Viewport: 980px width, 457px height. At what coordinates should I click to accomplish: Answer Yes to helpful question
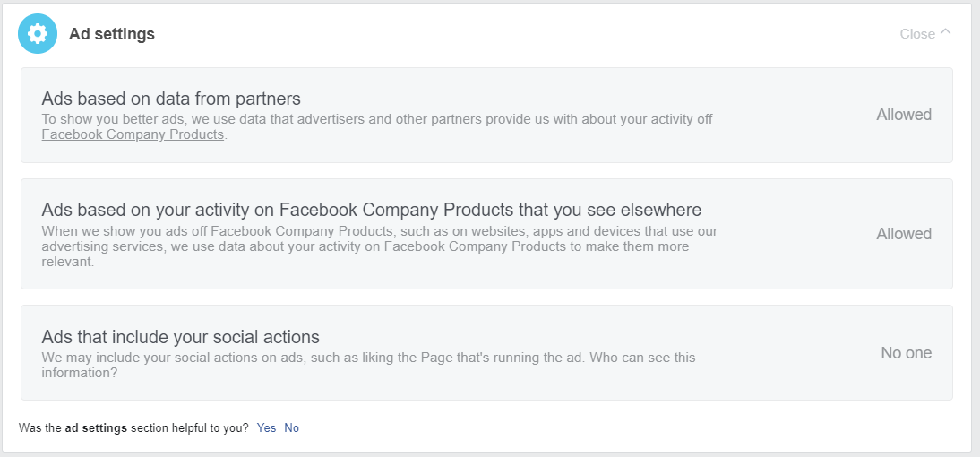[x=266, y=428]
